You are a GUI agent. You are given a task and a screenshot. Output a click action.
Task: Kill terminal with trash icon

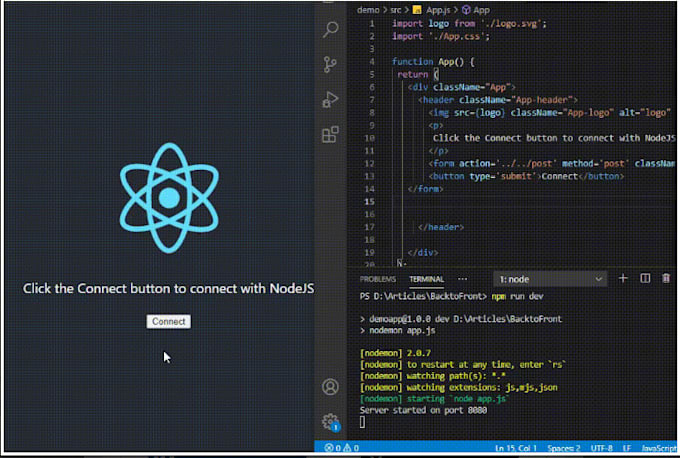click(666, 278)
